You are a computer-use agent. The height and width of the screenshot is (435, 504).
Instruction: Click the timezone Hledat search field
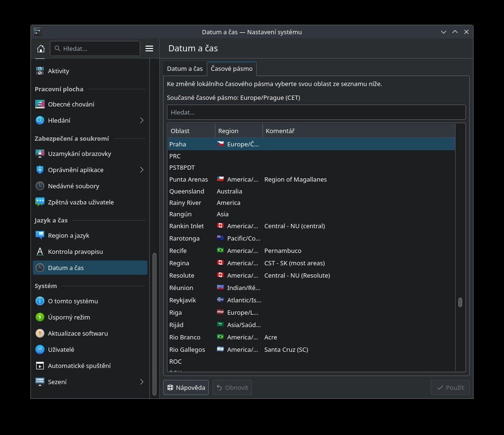[x=316, y=112]
